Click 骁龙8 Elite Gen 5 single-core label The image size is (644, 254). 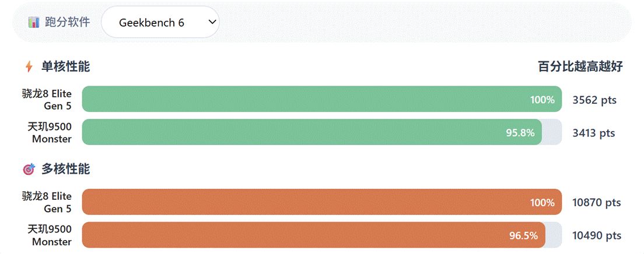click(x=47, y=100)
